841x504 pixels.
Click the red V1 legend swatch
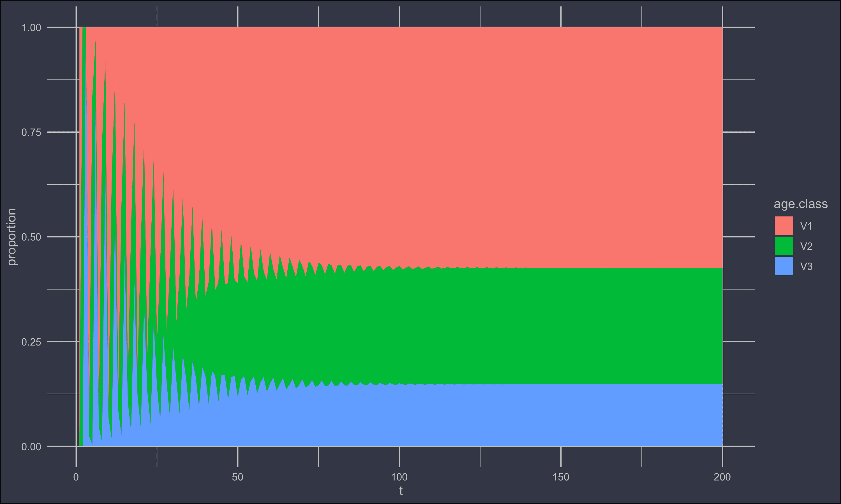coord(784,225)
